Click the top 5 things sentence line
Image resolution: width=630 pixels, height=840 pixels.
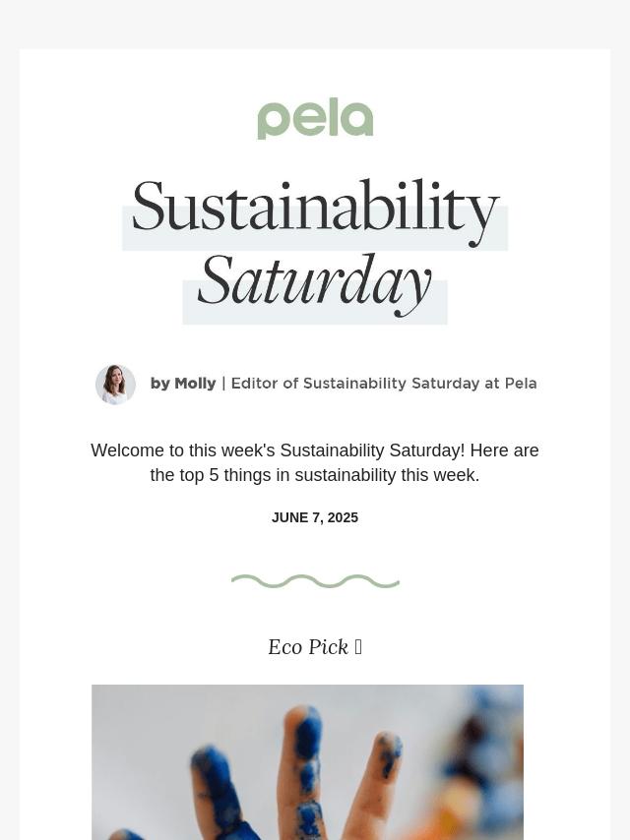[315, 475]
